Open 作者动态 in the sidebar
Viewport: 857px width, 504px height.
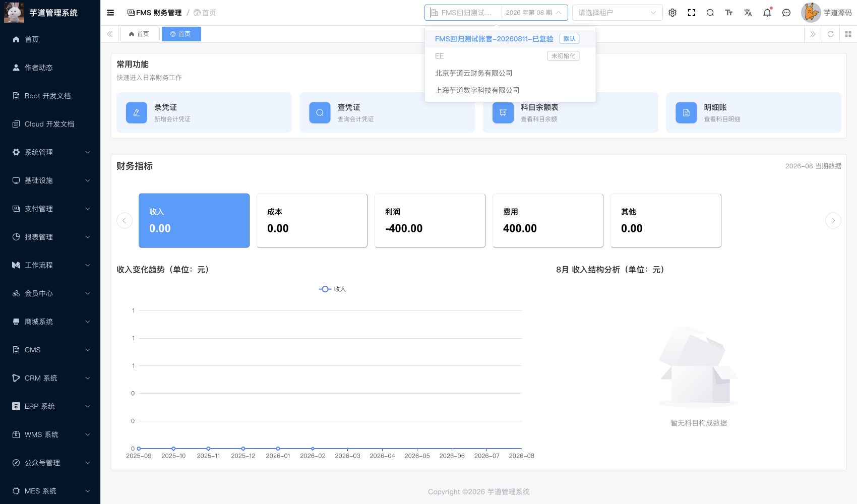tap(50, 68)
